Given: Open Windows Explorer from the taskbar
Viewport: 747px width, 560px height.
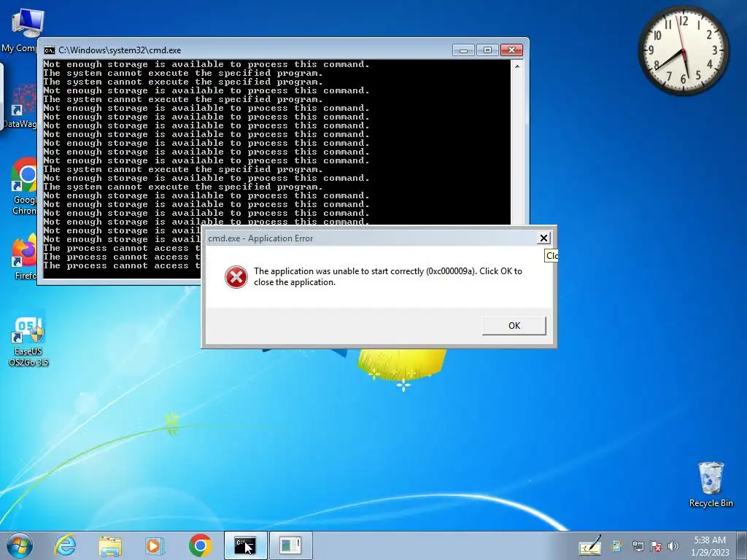Looking at the screenshot, I should pyautogui.click(x=110, y=545).
